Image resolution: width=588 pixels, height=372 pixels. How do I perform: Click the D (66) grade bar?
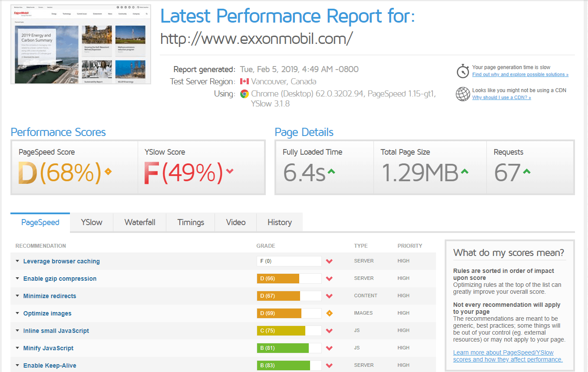pyautogui.click(x=289, y=279)
